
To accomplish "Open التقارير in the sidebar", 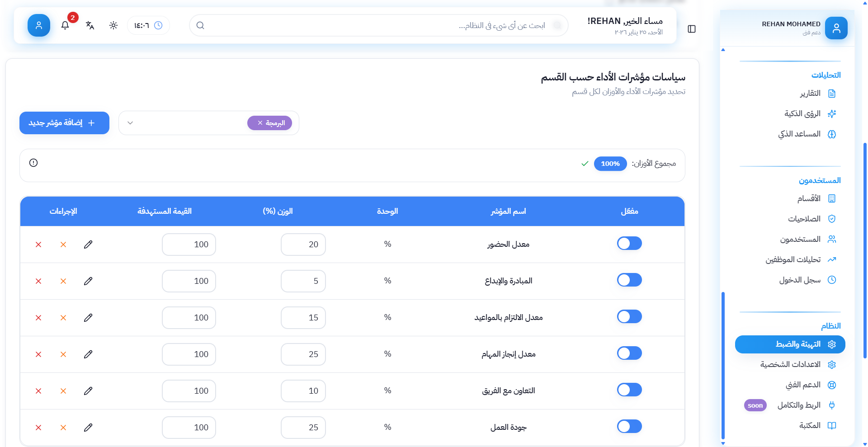I will click(x=810, y=94).
